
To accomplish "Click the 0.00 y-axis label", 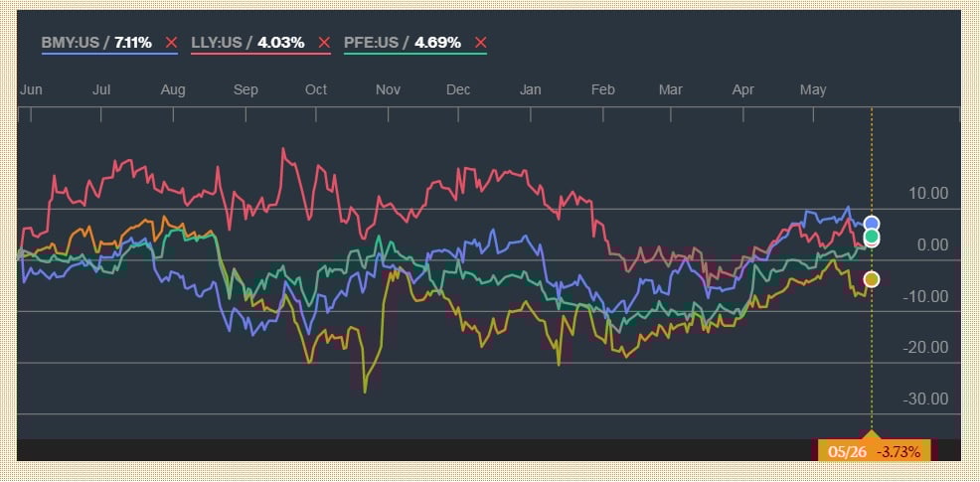I will (932, 244).
